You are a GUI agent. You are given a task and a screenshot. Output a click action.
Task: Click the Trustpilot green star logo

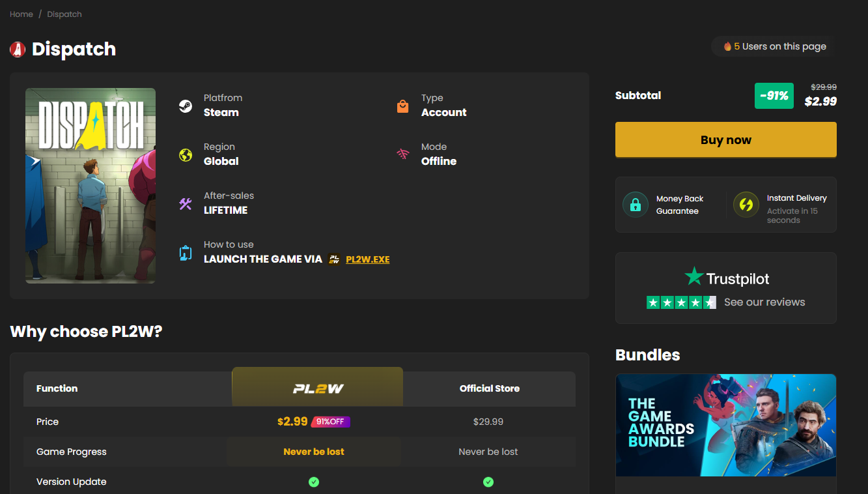click(694, 276)
